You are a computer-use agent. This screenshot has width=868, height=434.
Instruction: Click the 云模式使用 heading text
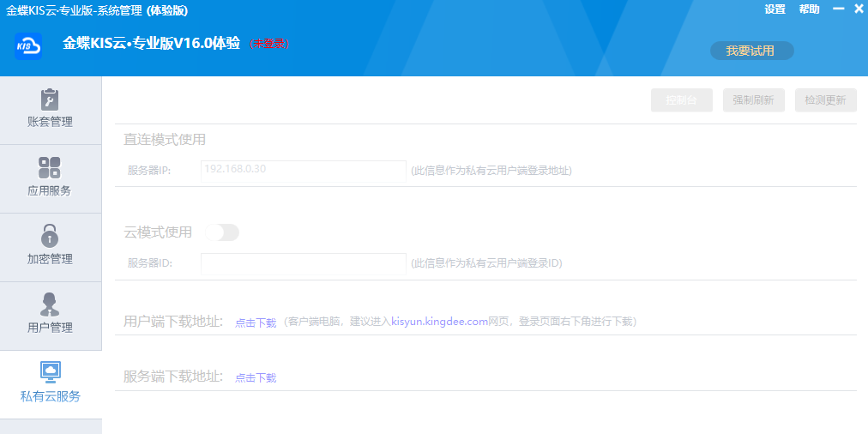click(158, 232)
